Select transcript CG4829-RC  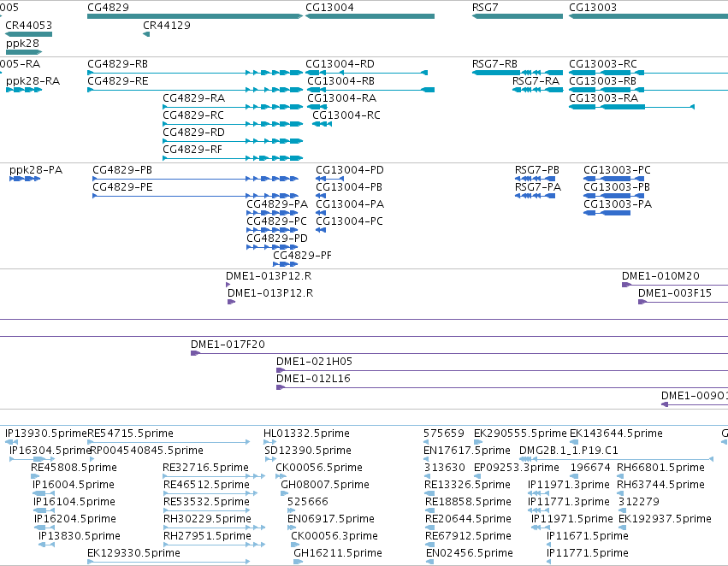pyautogui.click(x=193, y=115)
